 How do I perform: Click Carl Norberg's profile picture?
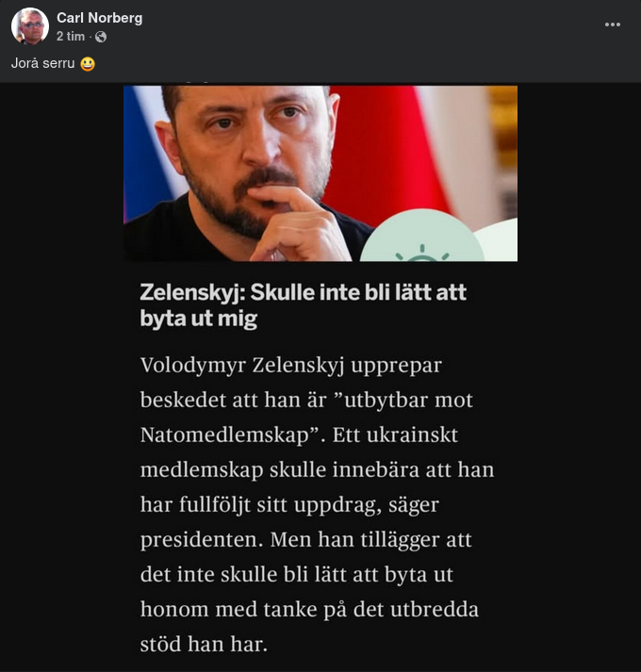tap(30, 26)
